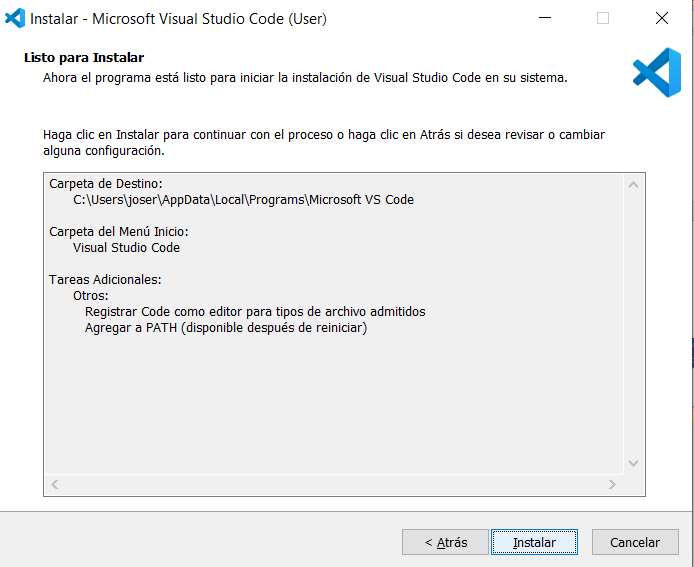
Task: Minimize the installer window
Action: [544, 18]
